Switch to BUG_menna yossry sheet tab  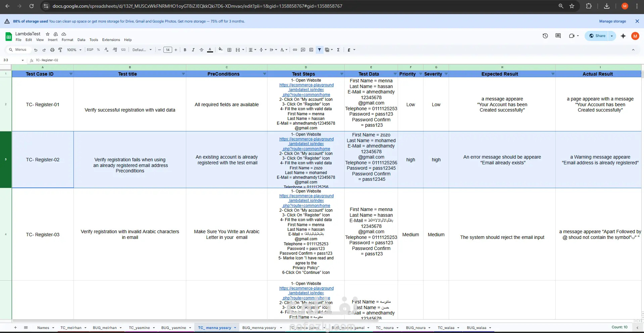(x=259, y=328)
